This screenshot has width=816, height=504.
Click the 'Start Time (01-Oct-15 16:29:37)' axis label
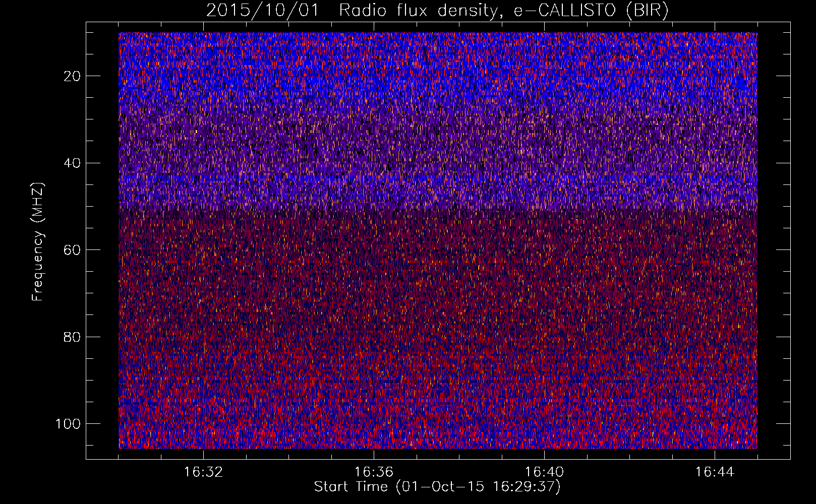tap(437, 487)
